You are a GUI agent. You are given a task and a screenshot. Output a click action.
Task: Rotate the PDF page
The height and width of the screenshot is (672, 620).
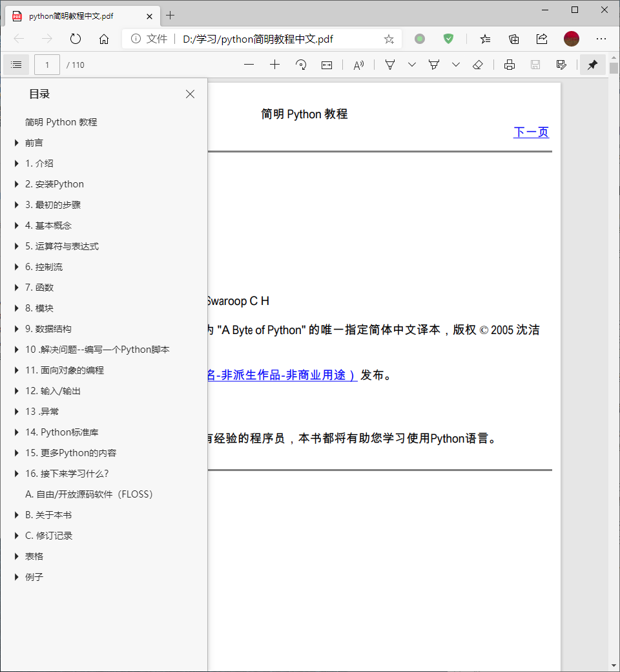point(301,65)
